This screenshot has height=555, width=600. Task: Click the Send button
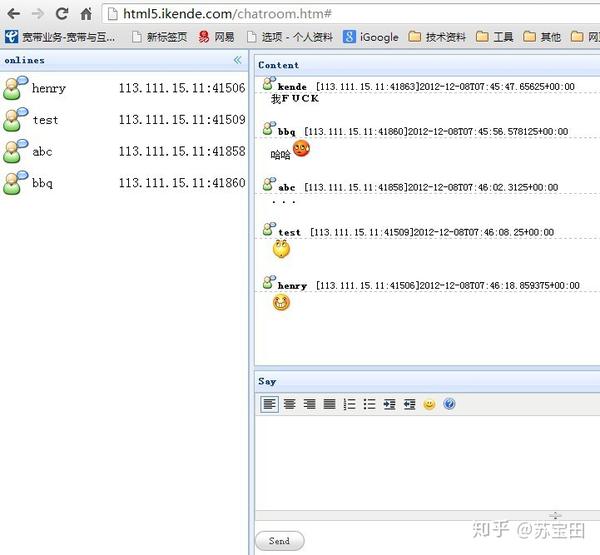[x=280, y=541]
